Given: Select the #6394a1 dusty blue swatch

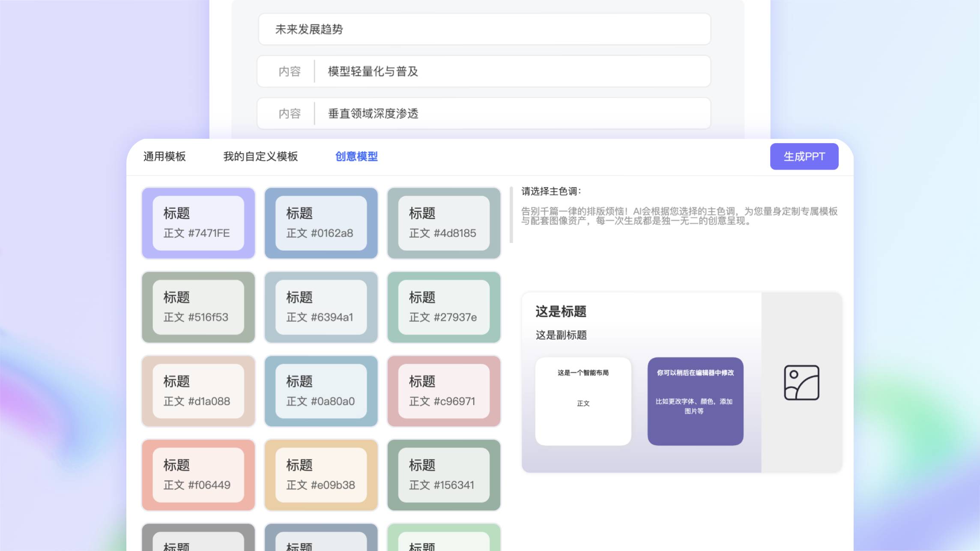Looking at the screenshot, I should pos(321,307).
